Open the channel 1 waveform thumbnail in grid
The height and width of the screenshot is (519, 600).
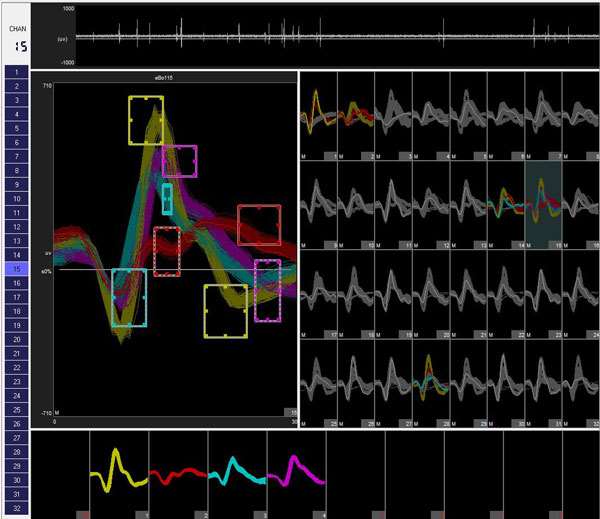pos(319,116)
